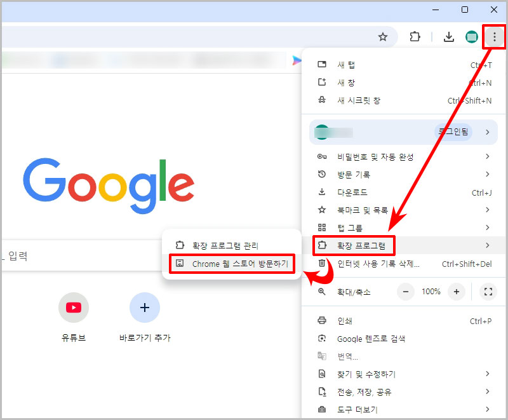Click the Downloads icon in the toolbar
Screen dimensions: 508x420
tap(448, 36)
